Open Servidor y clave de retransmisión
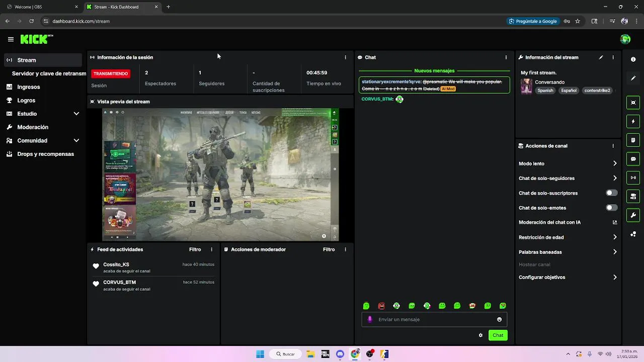This screenshot has width=644, height=362. point(49,73)
